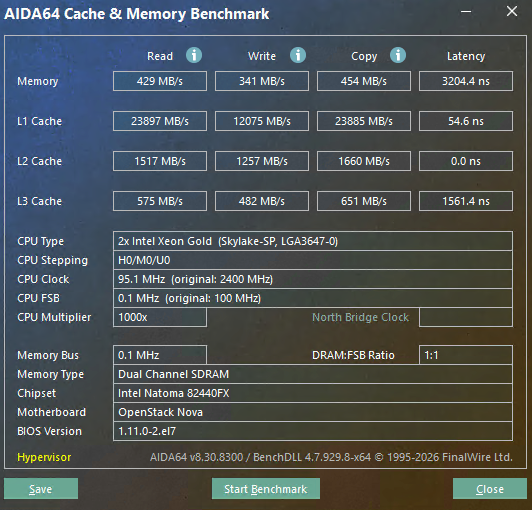Image resolution: width=532 pixels, height=510 pixels.
Task: Select the Memory Write value 341 MB/s
Action: 262,81
